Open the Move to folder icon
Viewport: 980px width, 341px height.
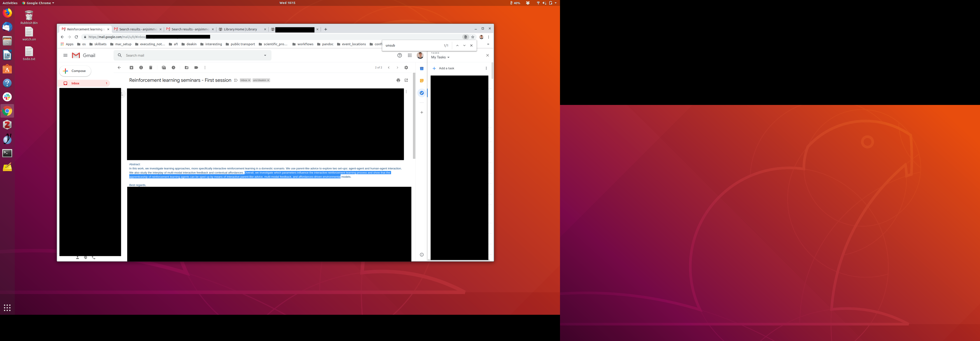pos(186,68)
